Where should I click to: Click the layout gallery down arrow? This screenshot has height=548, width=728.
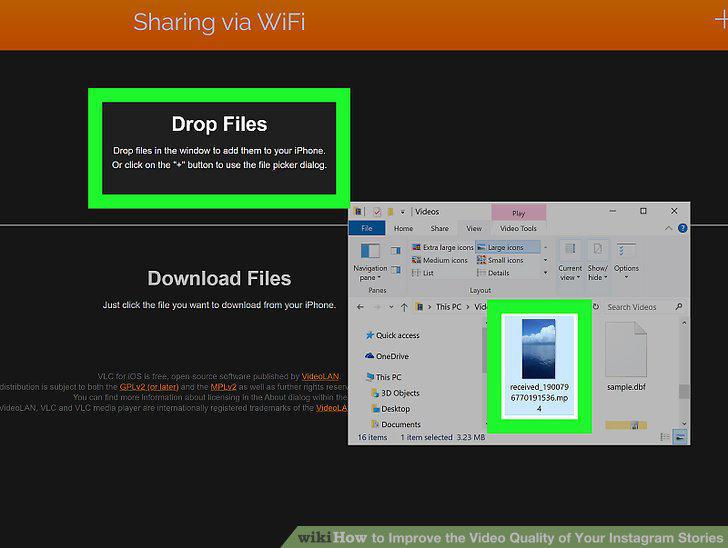tap(546, 260)
